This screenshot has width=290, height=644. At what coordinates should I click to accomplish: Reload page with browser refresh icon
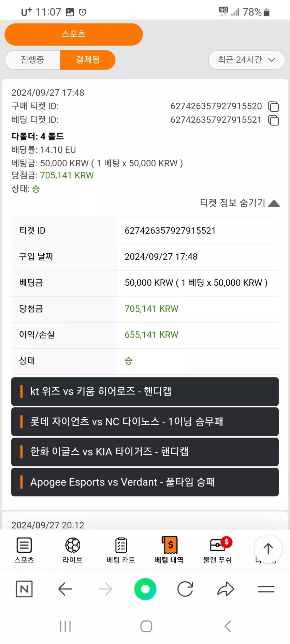pos(185,589)
